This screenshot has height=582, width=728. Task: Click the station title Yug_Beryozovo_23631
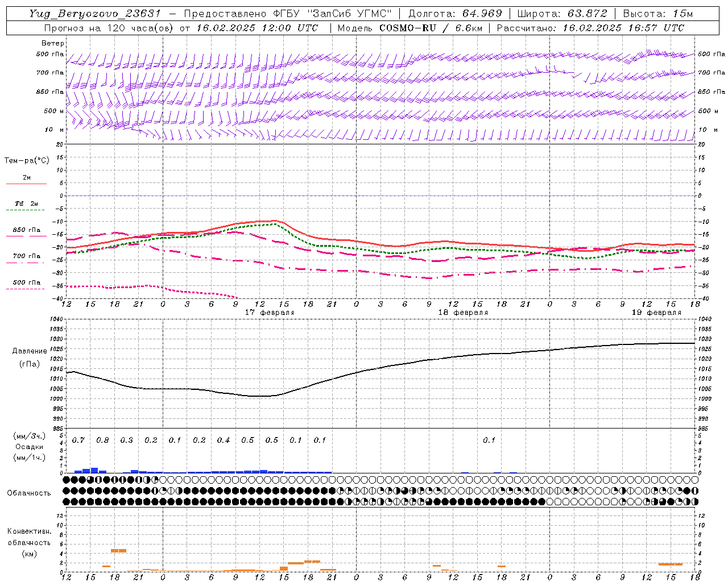(95, 14)
